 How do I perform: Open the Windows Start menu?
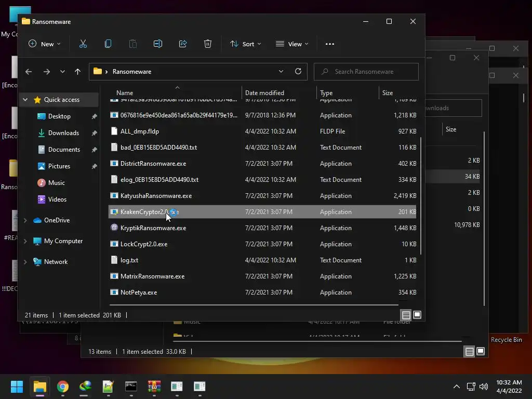[17, 387]
